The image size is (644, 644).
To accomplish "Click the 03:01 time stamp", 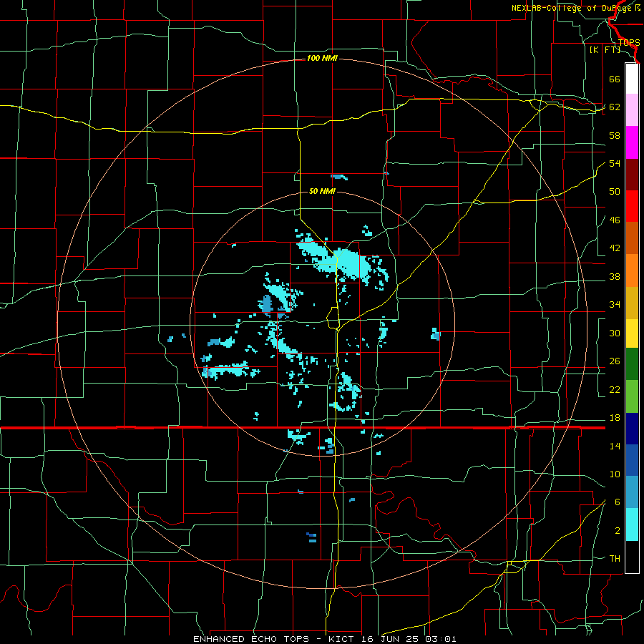I will pos(441,639).
